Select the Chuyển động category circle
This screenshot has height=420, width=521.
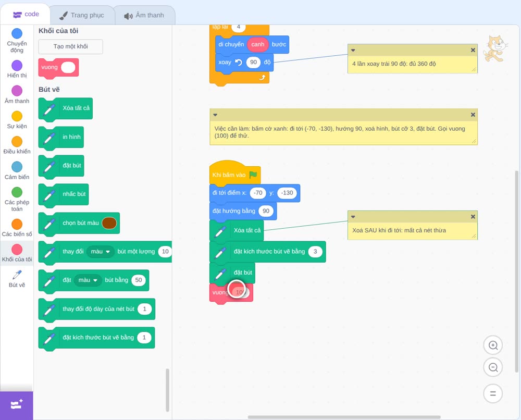(x=17, y=33)
